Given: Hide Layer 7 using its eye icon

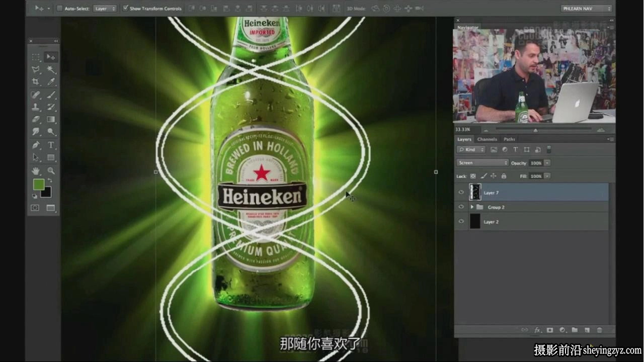Looking at the screenshot, I should 461,193.
